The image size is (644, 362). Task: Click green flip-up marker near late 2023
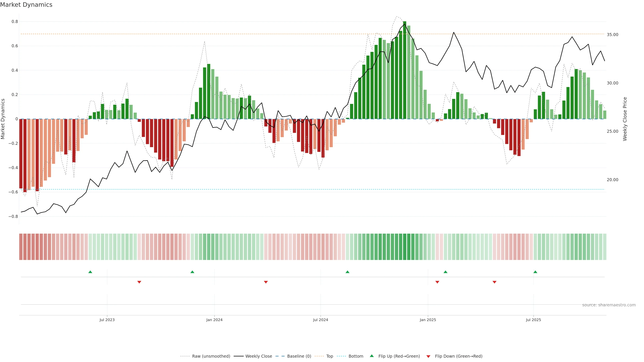(x=192, y=272)
